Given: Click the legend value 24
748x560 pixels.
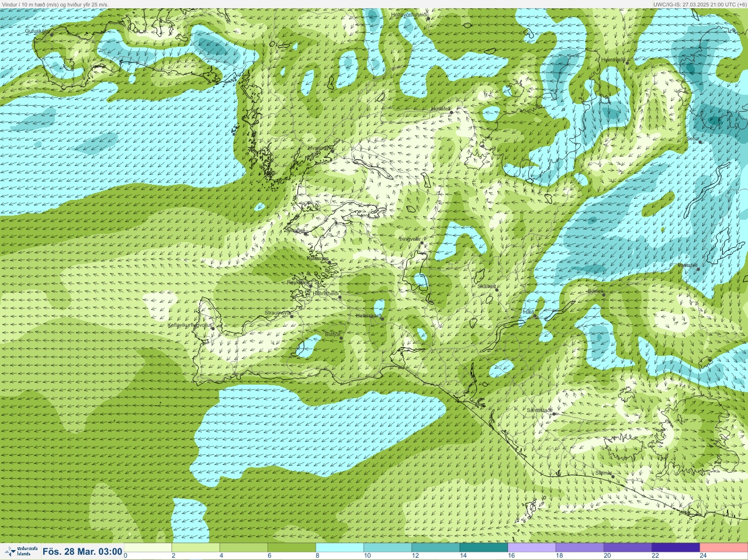Looking at the screenshot, I should pos(703,556).
